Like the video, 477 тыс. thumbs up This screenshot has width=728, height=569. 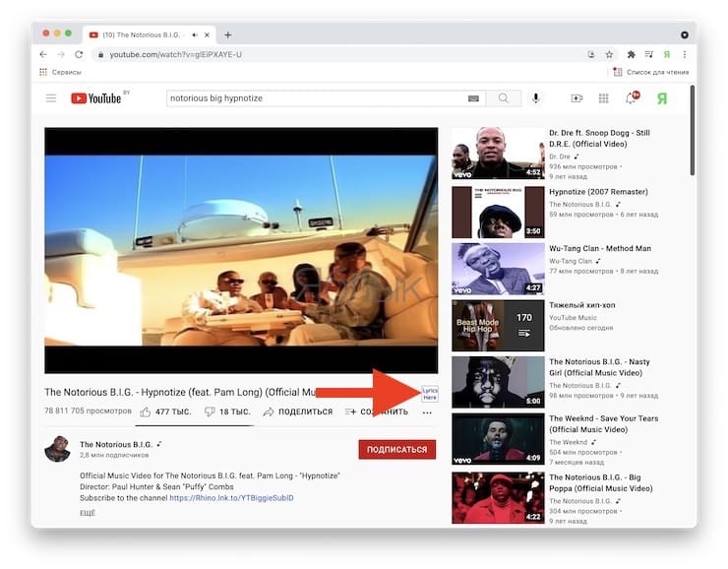coord(165,411)
